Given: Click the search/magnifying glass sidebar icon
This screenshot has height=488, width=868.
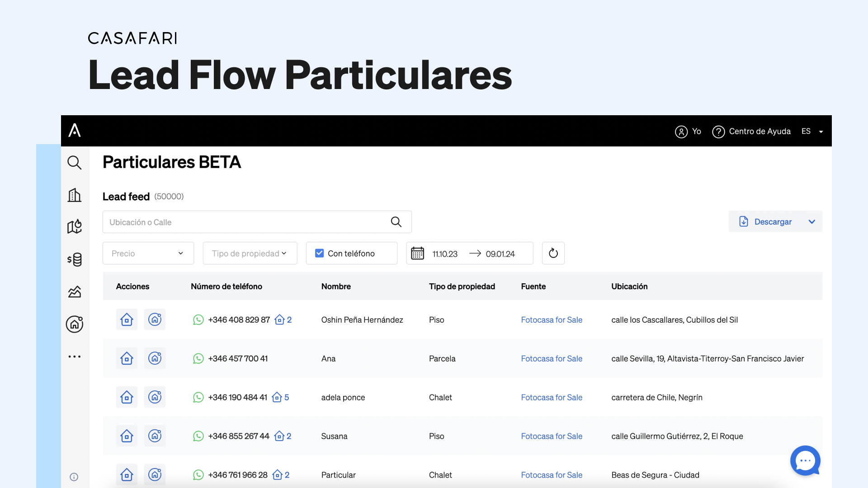Looking at the screenshot, I should pyautogui.click(x=74, y=162).
